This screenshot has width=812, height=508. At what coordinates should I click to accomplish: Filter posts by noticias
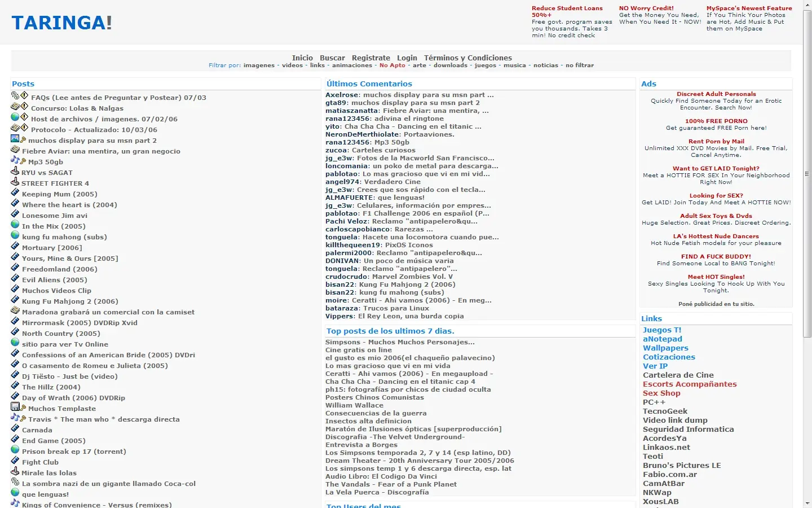pos(546,65)
